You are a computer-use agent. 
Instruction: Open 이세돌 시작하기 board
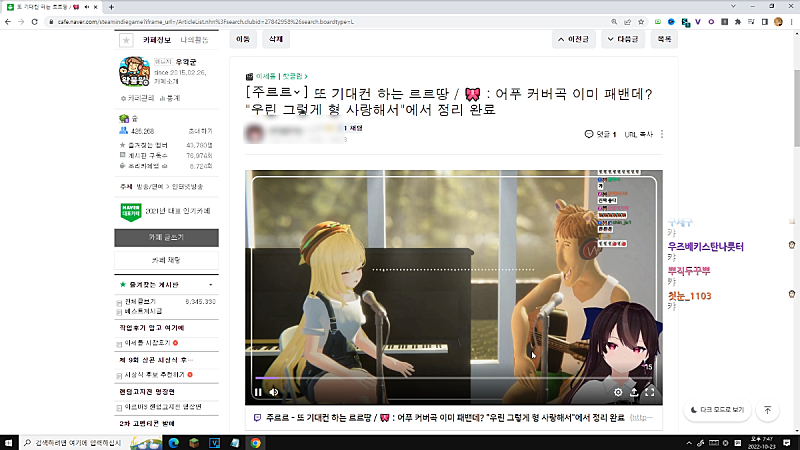coord(147,343)
